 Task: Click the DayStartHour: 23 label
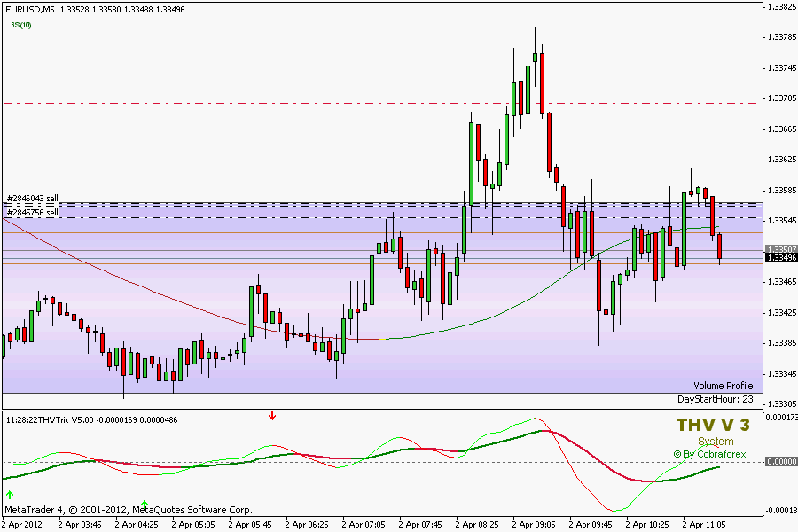pos(715,400)
